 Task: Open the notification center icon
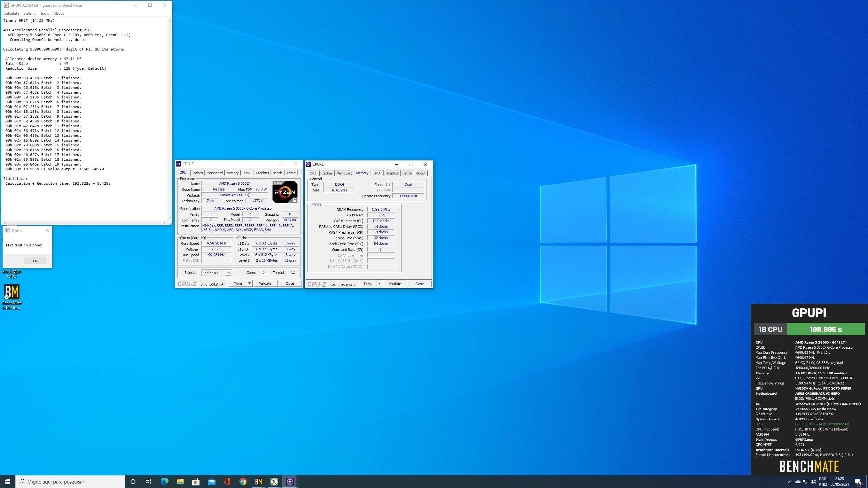858,482
